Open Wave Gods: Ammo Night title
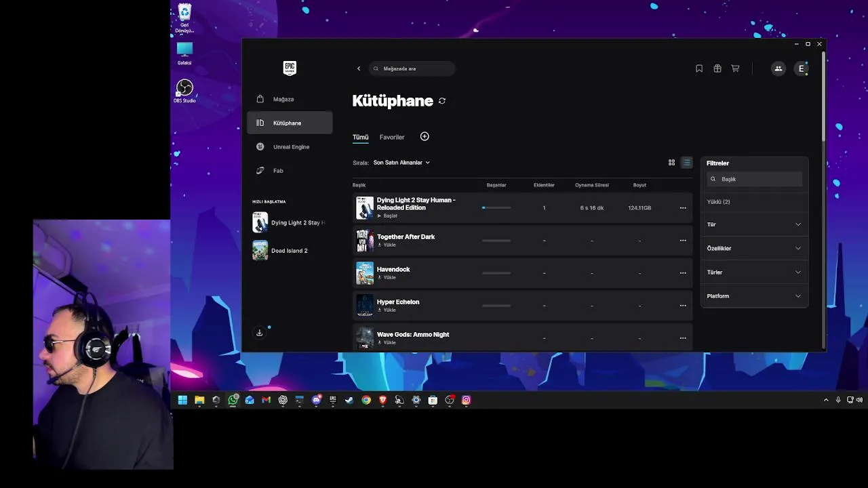The height and width of the screenshot is (488, 868). coord(413,334)
